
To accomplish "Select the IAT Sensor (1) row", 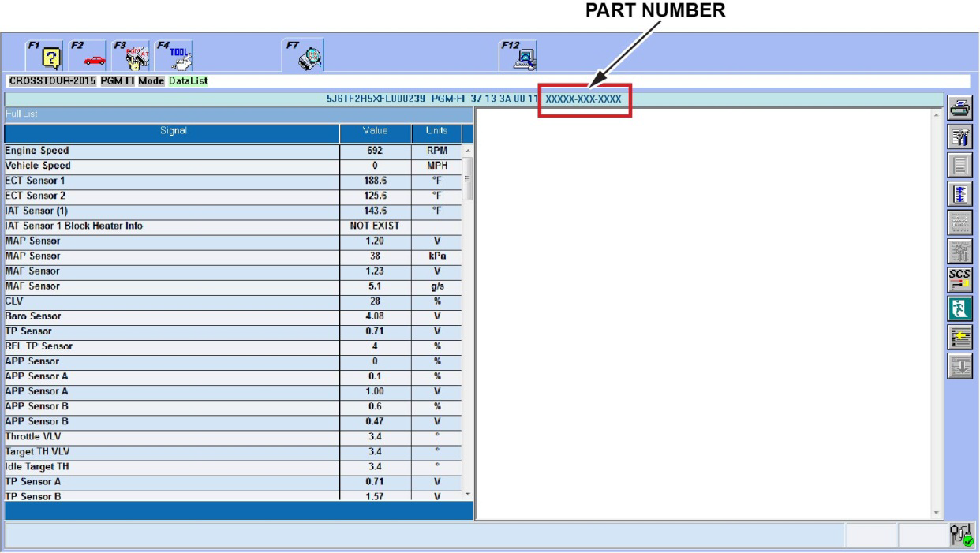I will (x=232, y=211).
